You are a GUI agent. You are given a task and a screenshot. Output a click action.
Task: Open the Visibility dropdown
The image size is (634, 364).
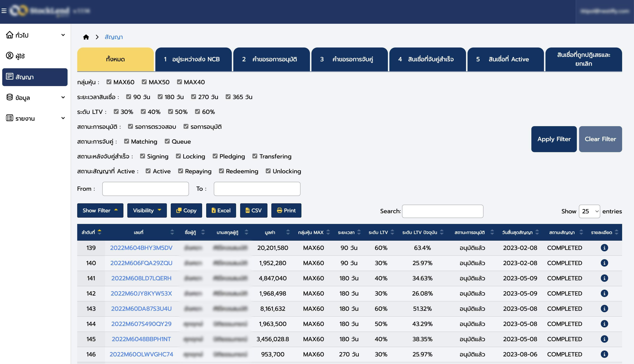(x=147, y=211)
